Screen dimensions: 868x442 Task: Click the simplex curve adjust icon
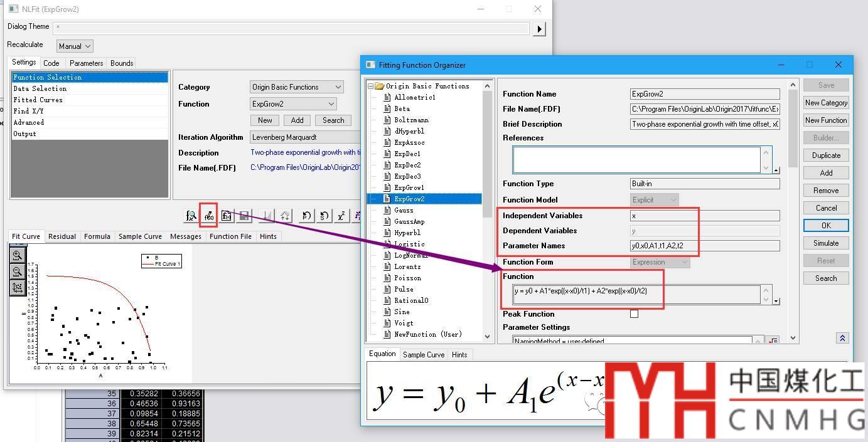click(x=285, y=216)
